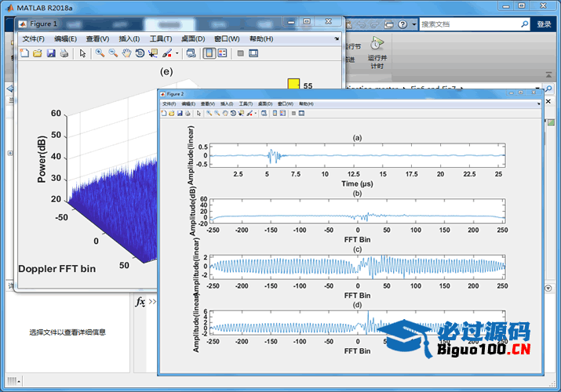Activate Zoom In tool in Figure 2
561x392 pixels.
209,113
